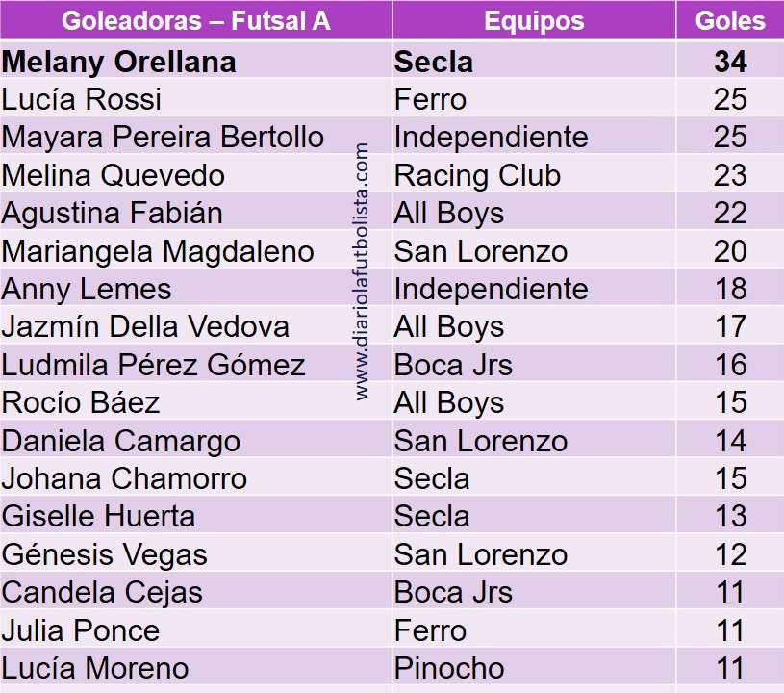Click the Jazmín Della Vedova name
The width and height of the screenshot is (784, 693).
(x=145, y=326)
